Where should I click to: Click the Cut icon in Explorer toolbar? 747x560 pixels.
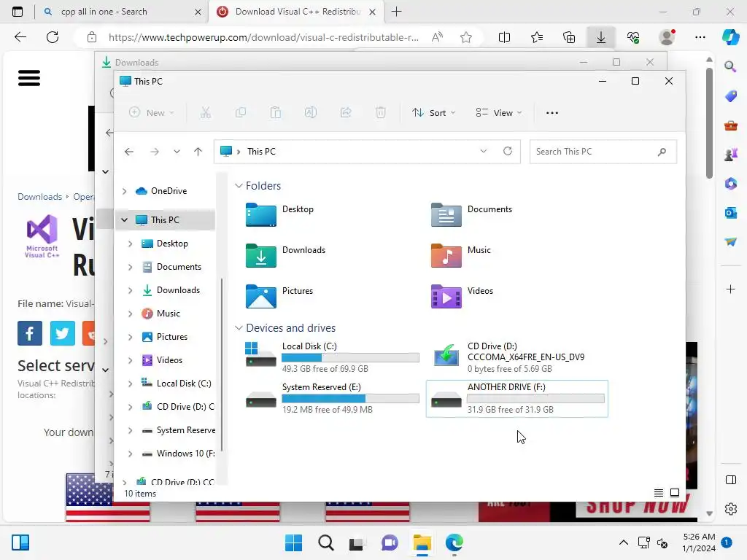[205, 113]
